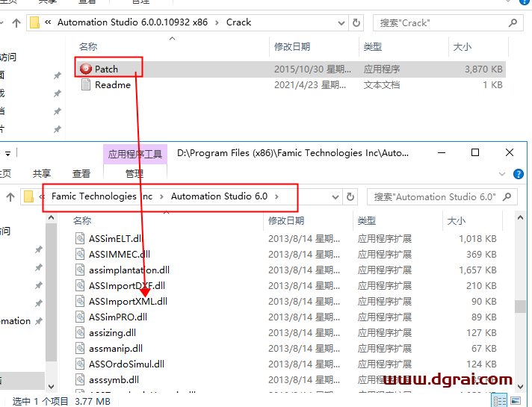Viewport: 532px width, 407px height.
Task: Click the assmanip.dll file icon
Action: 80,348
